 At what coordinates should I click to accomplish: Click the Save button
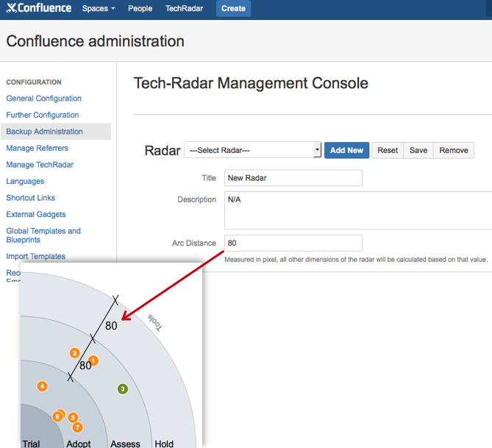point(418,150)
